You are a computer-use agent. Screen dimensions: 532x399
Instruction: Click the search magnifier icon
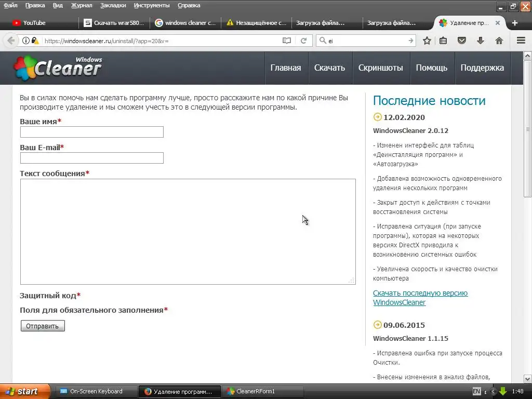coord(323,41)
